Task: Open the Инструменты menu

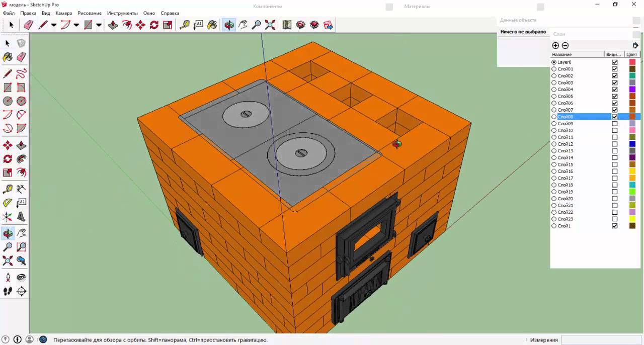Action: (x=122, y=13)
